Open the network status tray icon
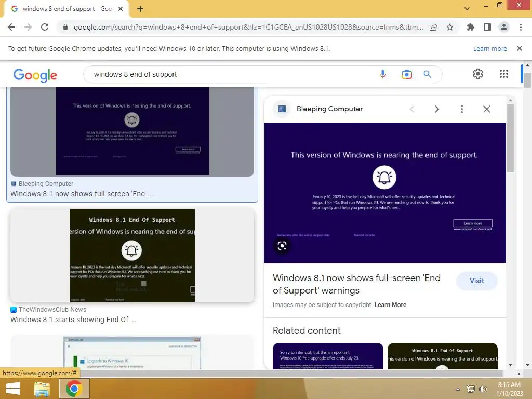This screenshot has height=399, width=532. (x=471, y=389)
